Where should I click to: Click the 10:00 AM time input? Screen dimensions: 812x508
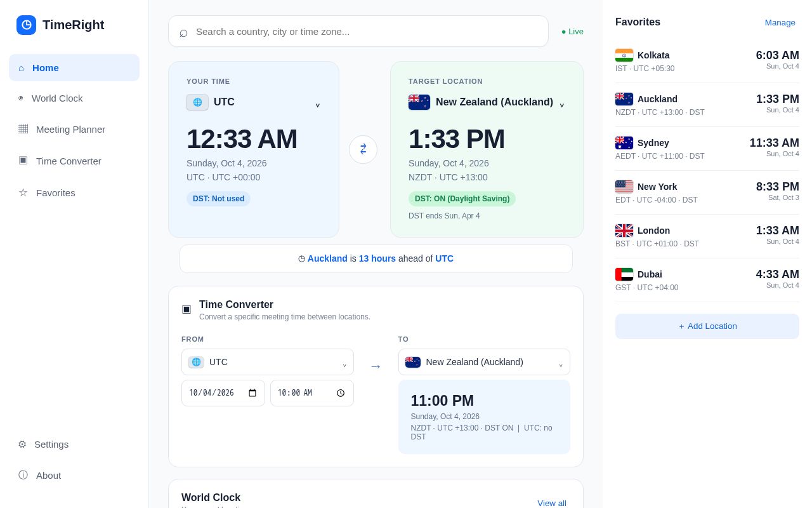click(312, 393)
